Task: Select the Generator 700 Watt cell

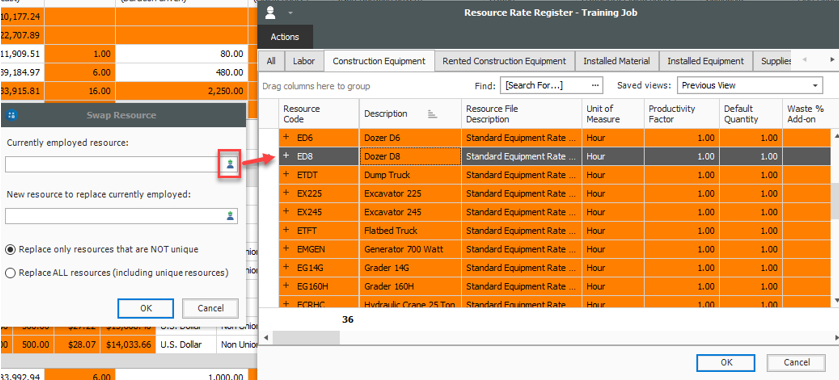Action: (x=410, y=249)
